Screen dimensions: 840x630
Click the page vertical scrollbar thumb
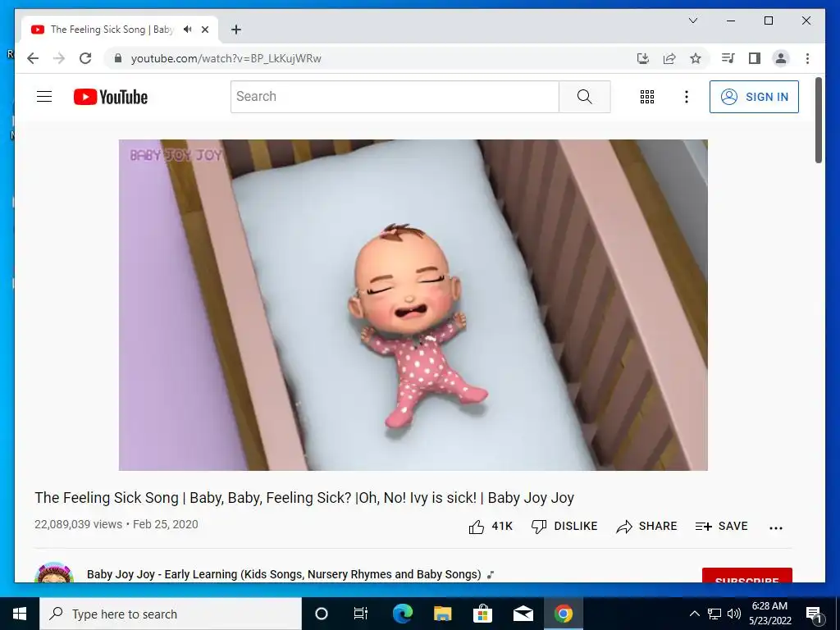[x=819, y=120]
